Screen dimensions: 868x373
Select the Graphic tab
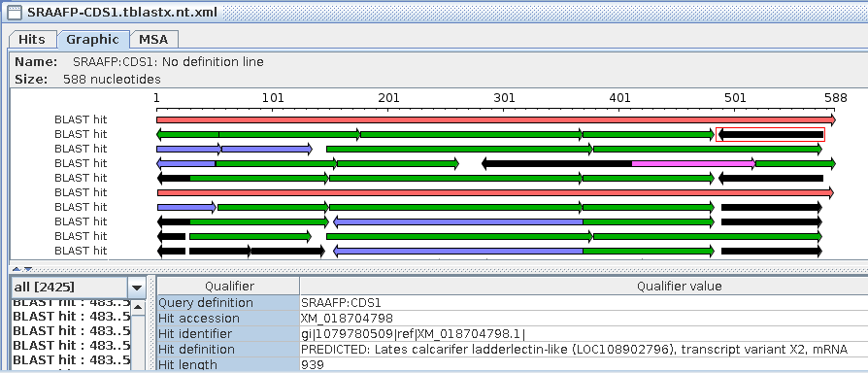(x=93, y=39)
